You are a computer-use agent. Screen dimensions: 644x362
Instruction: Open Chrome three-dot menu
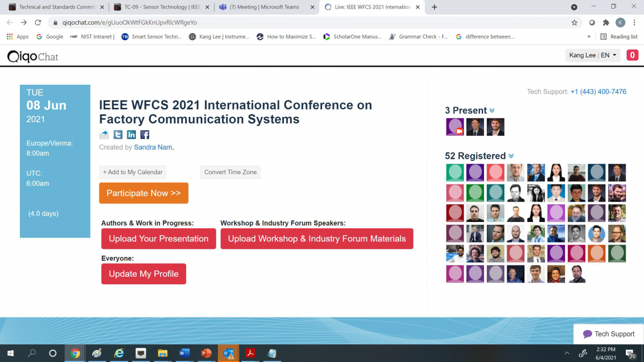(x=634, y=23)
